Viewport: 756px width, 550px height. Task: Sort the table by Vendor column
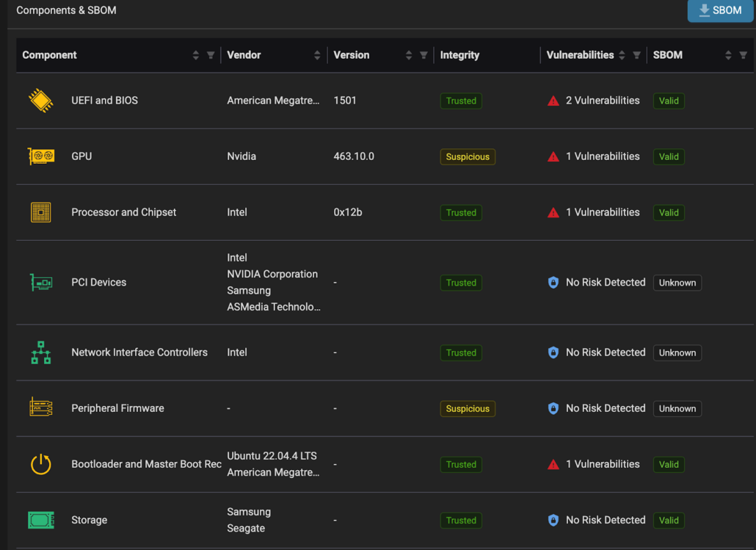point(317,55)
